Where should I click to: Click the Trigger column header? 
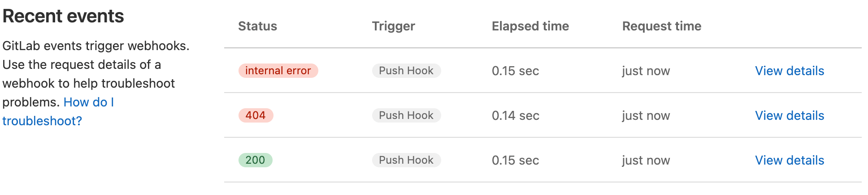393,26
